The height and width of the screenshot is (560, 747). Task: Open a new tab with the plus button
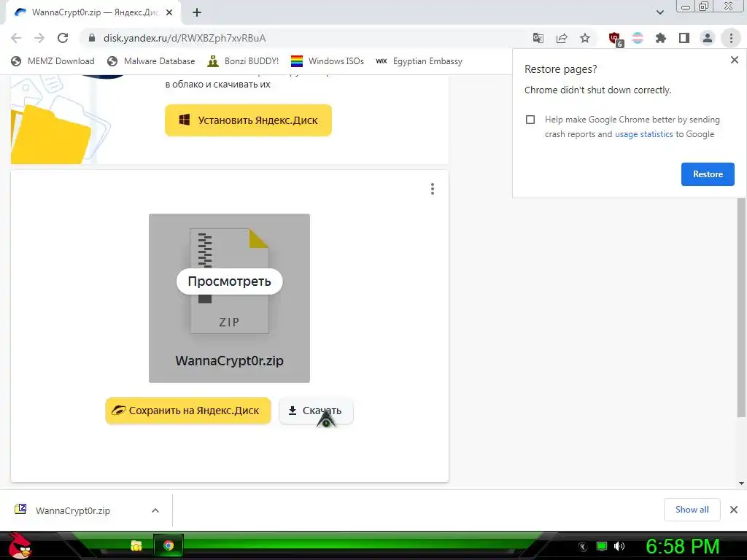pyautogui.click(x=197, y=13)
